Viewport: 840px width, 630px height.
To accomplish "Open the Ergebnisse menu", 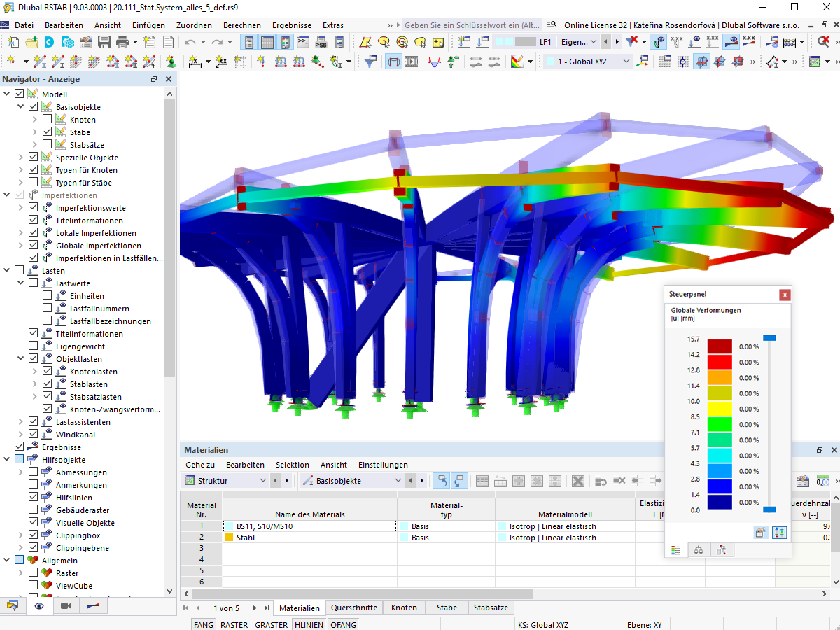I will [292, 25].
